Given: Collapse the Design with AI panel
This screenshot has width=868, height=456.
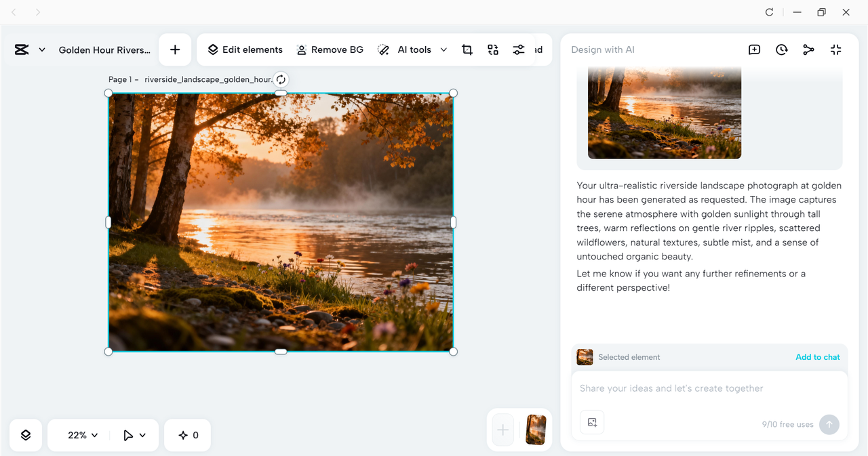Looking at the screenshot, I should click(x=835, y=49).
